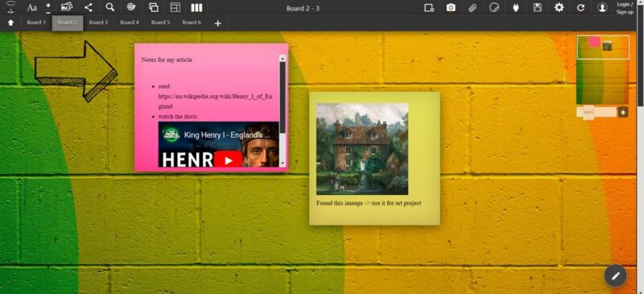The width and height of the screenshot is (644, 294).
Task: Click the pink note scrollbar up arrow
Action: pyautogui.click(x=283, y=59)
